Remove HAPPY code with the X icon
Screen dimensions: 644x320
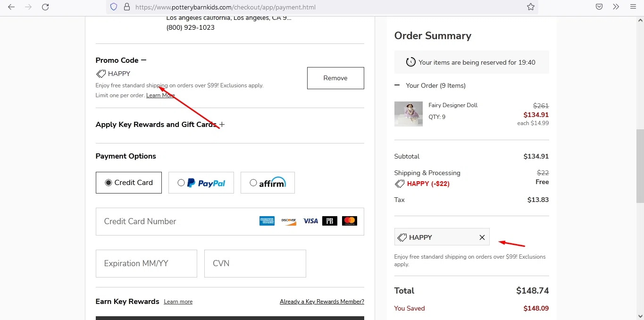(482, 237)
